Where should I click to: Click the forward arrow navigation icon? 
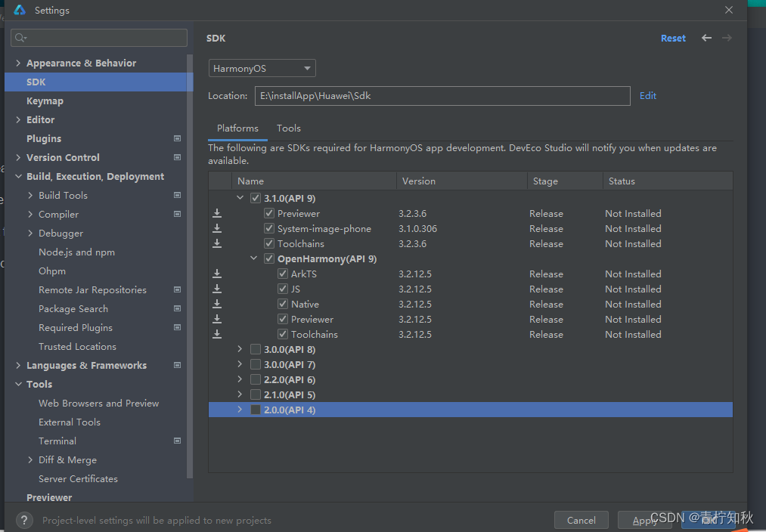[727, 38]
